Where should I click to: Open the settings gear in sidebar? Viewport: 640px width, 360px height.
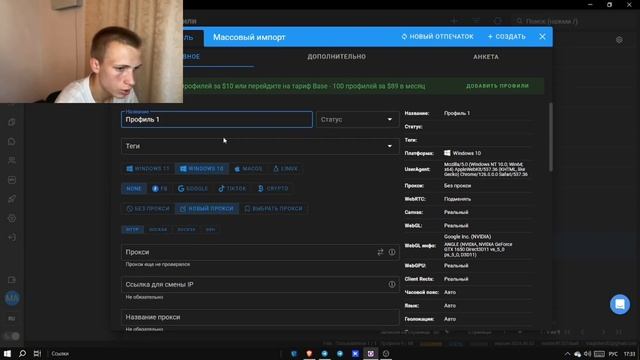point(12,218)
